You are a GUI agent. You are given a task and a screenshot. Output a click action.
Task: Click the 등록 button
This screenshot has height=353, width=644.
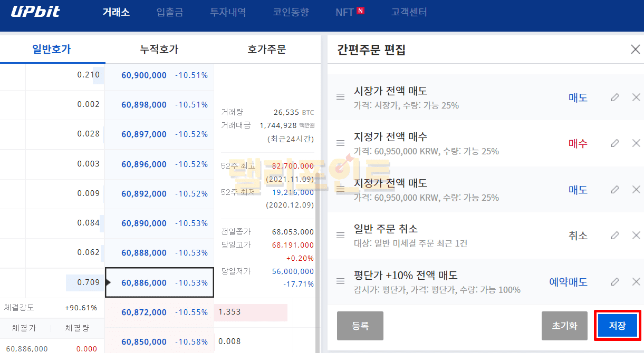click(360, 326)
